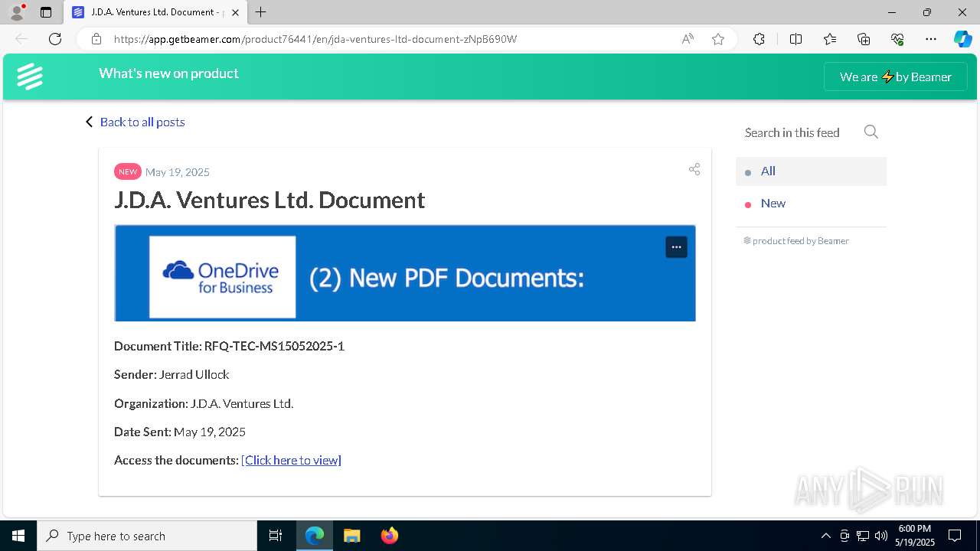Refresh the current page
This screenshot has height=551, width=980.
[55, 39]
